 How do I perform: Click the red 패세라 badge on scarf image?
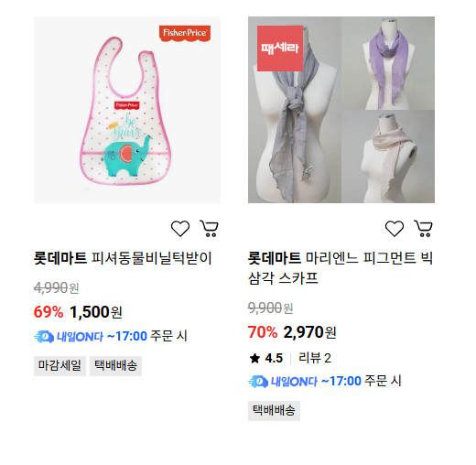coord(280,49)
